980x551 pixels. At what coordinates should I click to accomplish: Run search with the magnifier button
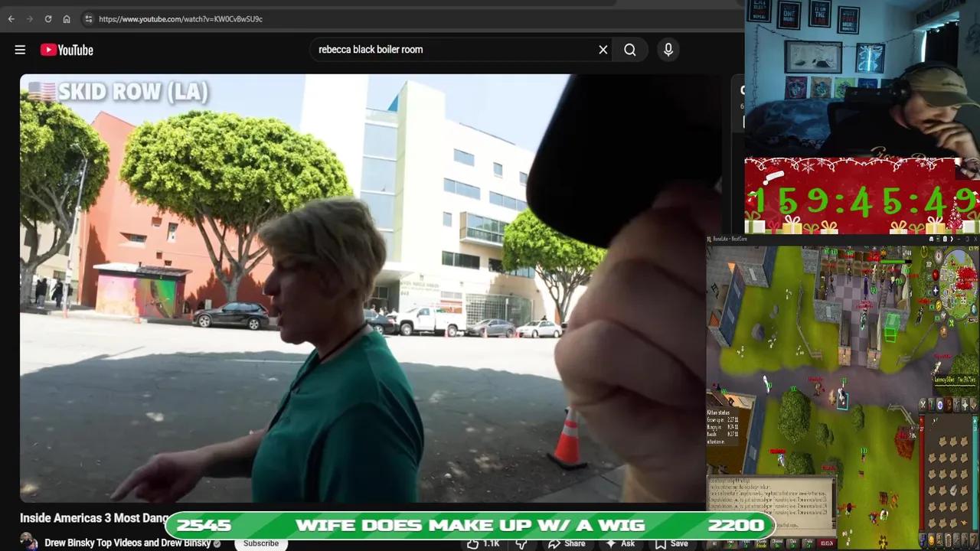tap(630, 50)
